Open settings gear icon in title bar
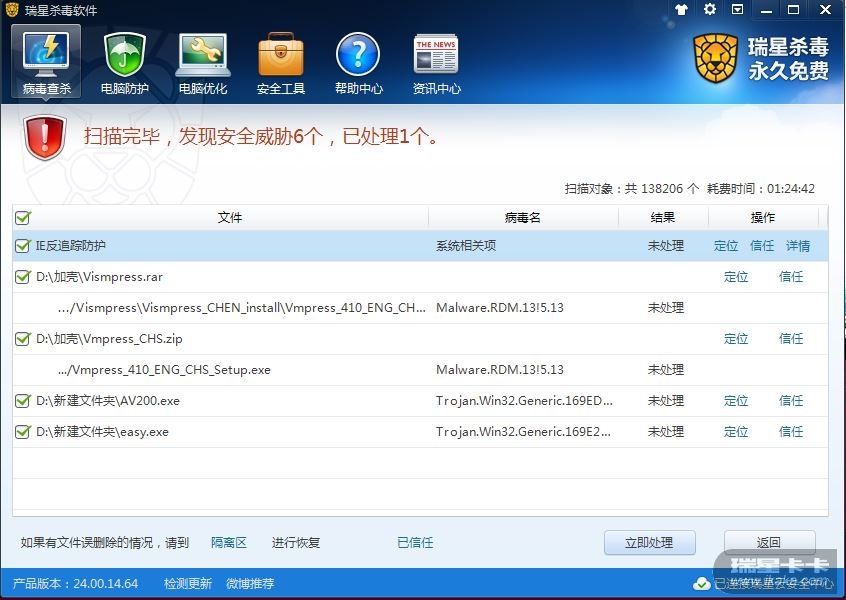The image size is (846, 600). [709, 9]
